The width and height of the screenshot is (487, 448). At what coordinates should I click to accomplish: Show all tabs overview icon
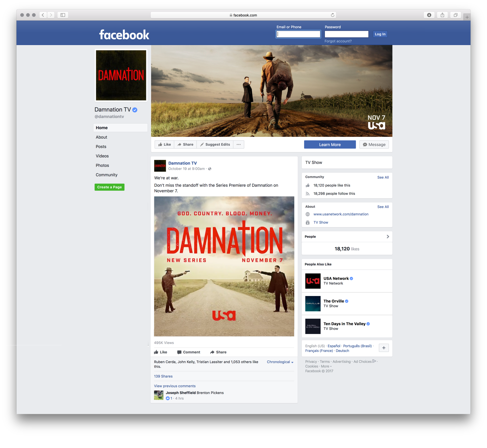pos(455,15)
